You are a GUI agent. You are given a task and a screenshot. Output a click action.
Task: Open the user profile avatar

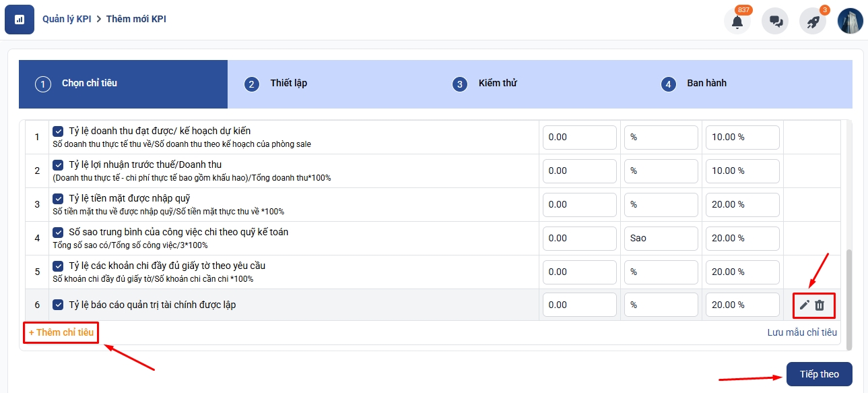pyautogui.click(x=850, y=21)
